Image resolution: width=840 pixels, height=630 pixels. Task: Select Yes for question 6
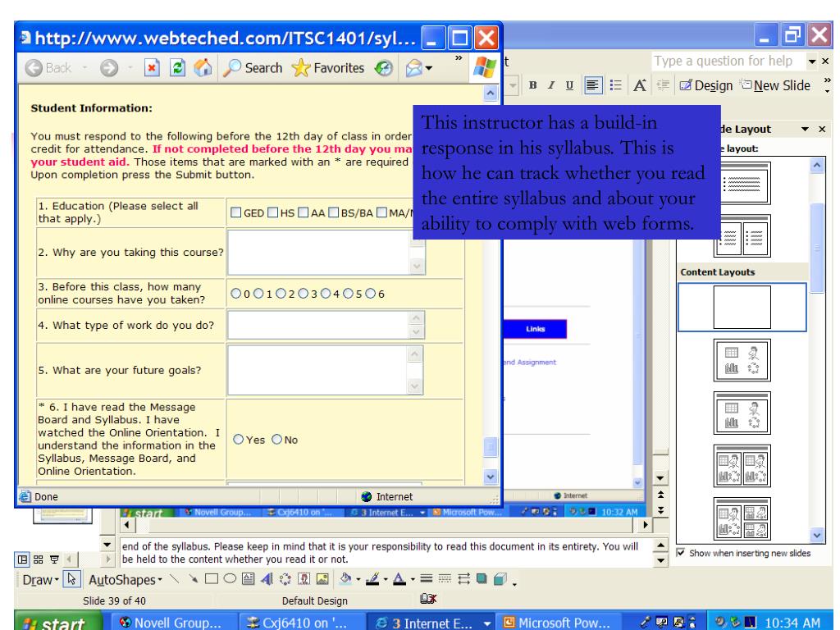tap(239, 440)
